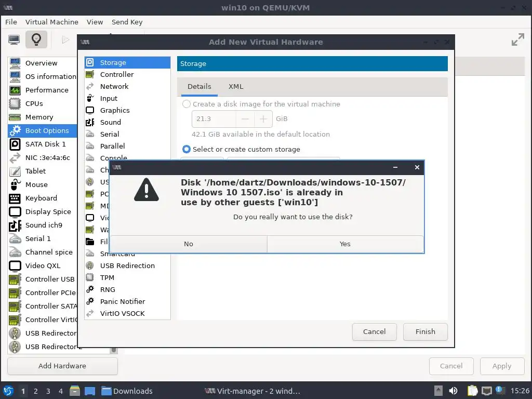Open the Send Key menu
532x399 pixels.
pos(127,22)
